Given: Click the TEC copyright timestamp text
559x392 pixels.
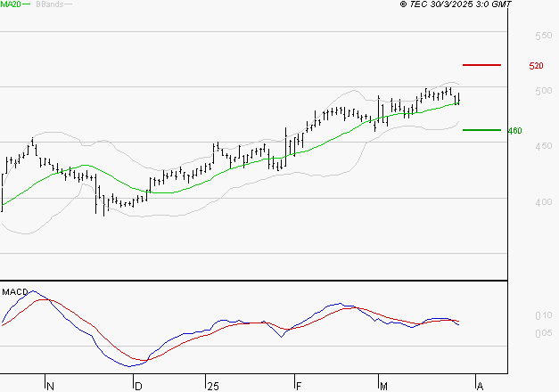Looking at the screenshot, I should point(456,4).
